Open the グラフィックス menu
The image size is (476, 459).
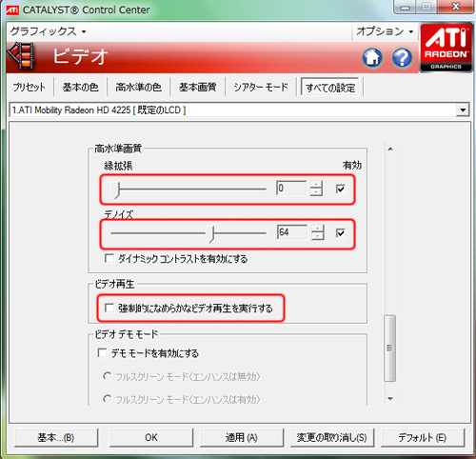tap(48, 31)
